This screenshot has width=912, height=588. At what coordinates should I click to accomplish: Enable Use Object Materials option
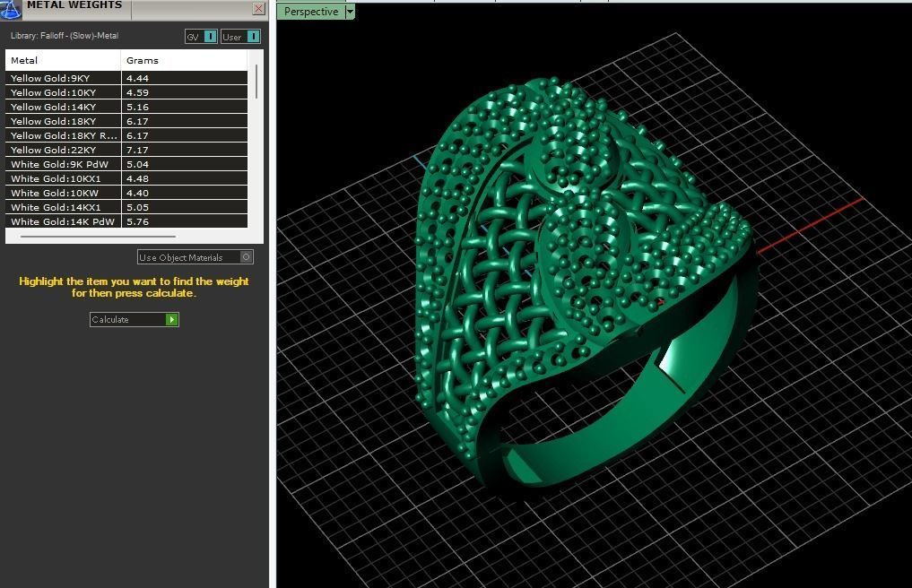click(x=195, y=257)
